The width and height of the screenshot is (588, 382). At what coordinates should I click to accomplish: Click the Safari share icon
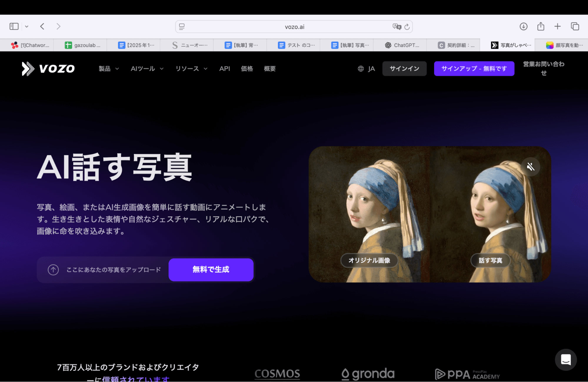[x=541, y=26]
